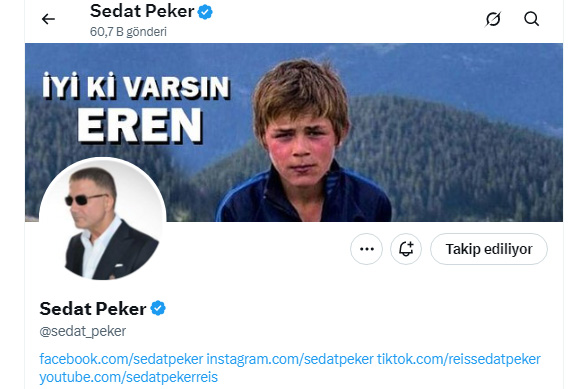
Task: Open the instagram.com/sedatpeker link
Action: tap(290, 359)
